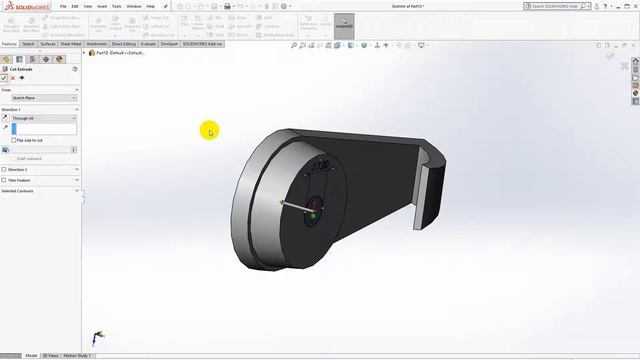
Task: Enable Flip side to cut checkbox
Action: coord(14,140)
